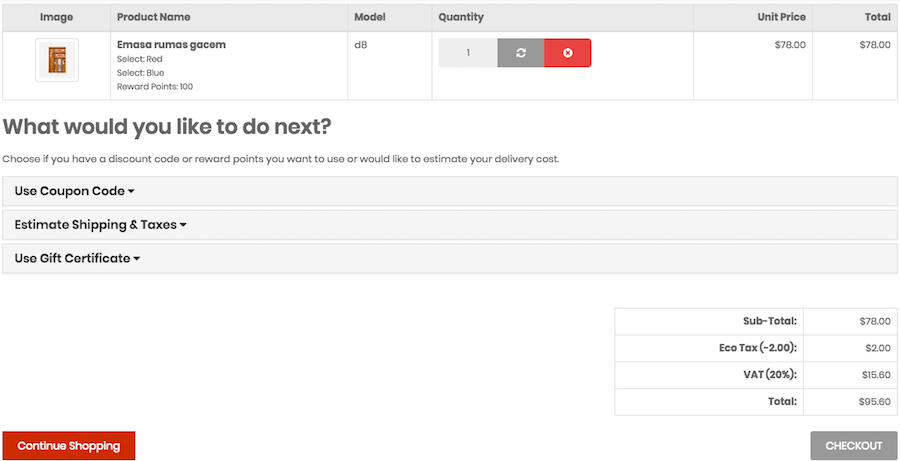Select the Model column header
Viewport: 900px width, 461px height.
pos(370,17)
